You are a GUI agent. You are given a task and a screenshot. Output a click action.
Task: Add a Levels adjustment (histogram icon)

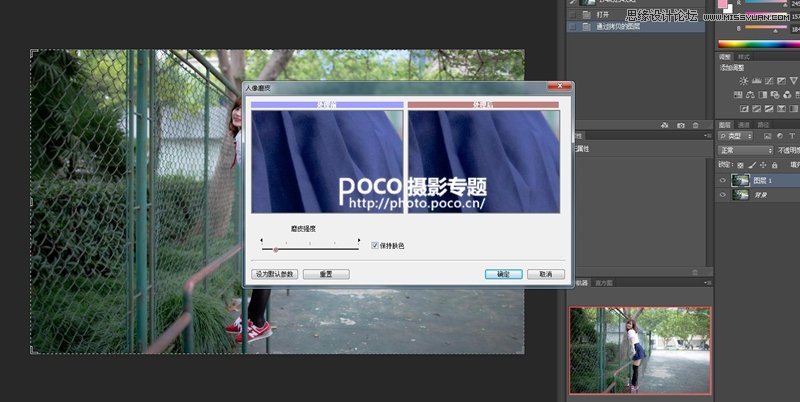(x=756, y=81)
